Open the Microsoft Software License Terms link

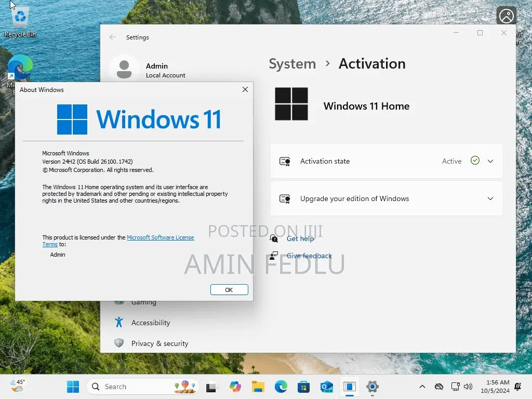161,237
